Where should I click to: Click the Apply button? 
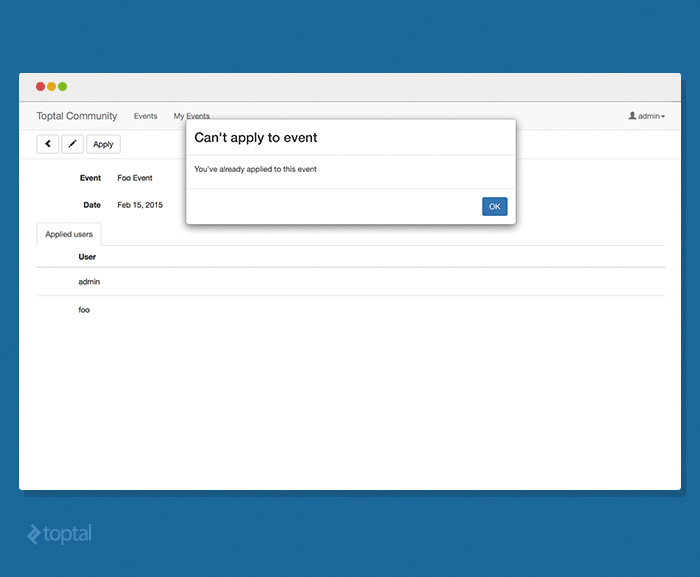coord(103,144)
